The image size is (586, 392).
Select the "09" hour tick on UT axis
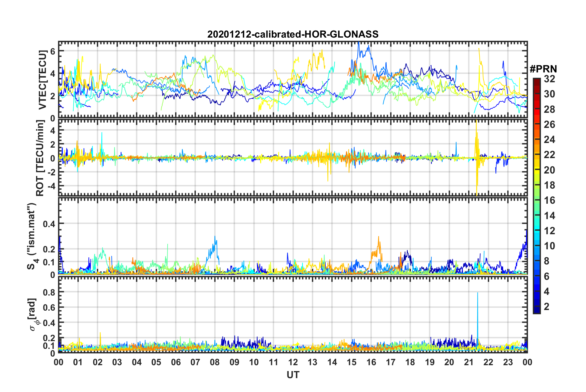(234, 362)
